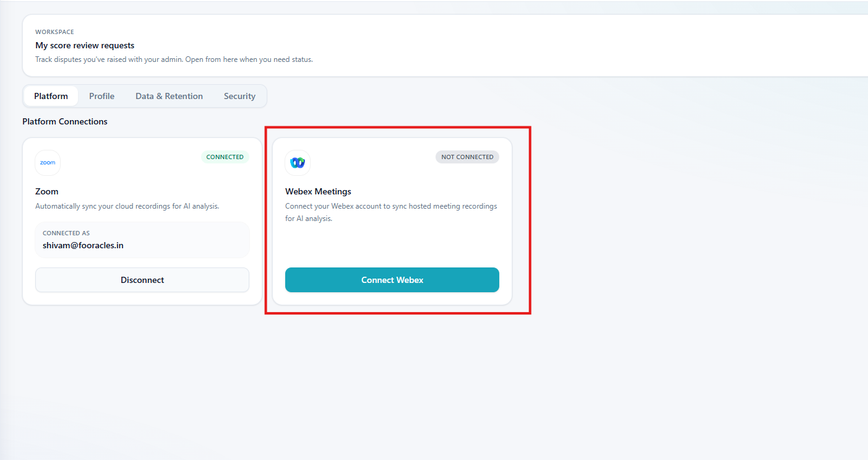The height and width of the screenshot is (460, 868).
Task: Select the shivam@fooracles.in email text
Action: (x=83, y=245)
